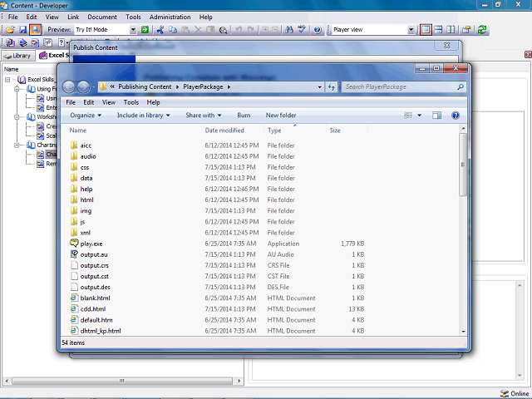Click the ABC spell check icon
The image size is (532, 399).
(301, 30)
